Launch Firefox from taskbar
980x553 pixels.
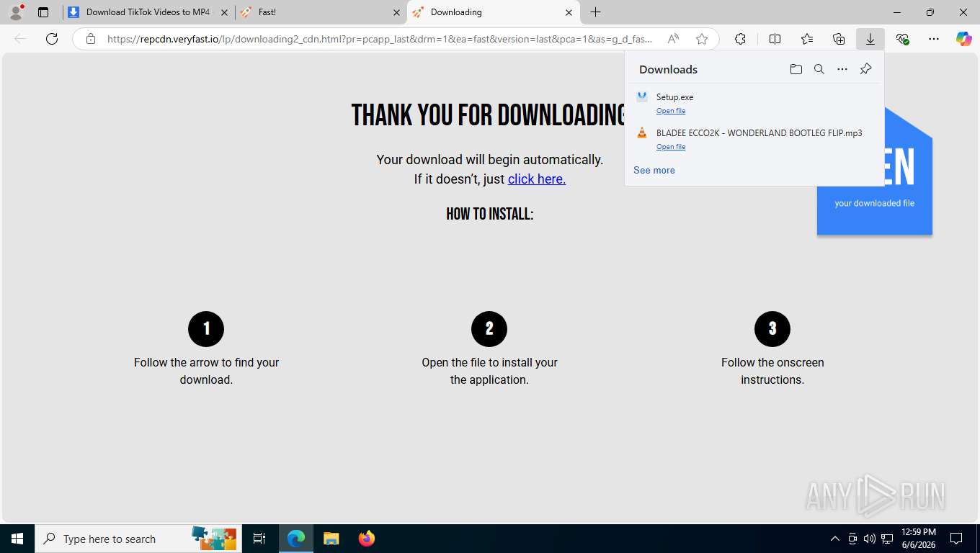[x=367, y=539]
